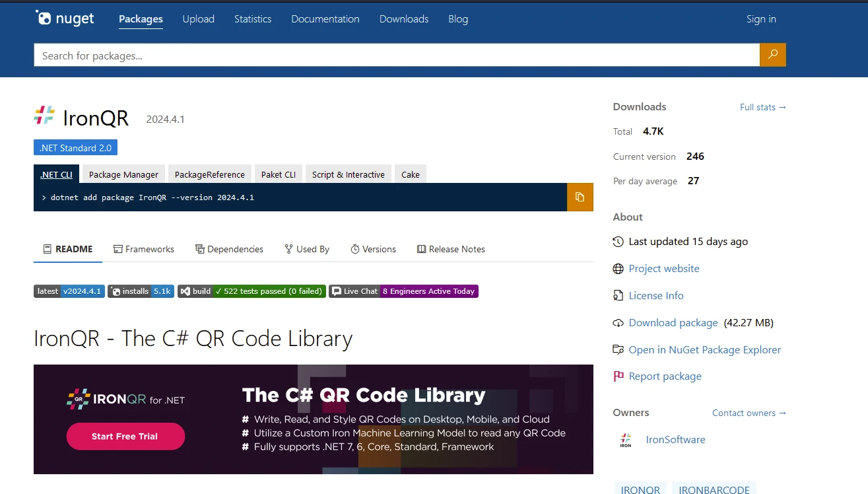
Task: Click the .NET Standard 2.0 framework badge
Action: click(x=75, y=148)
